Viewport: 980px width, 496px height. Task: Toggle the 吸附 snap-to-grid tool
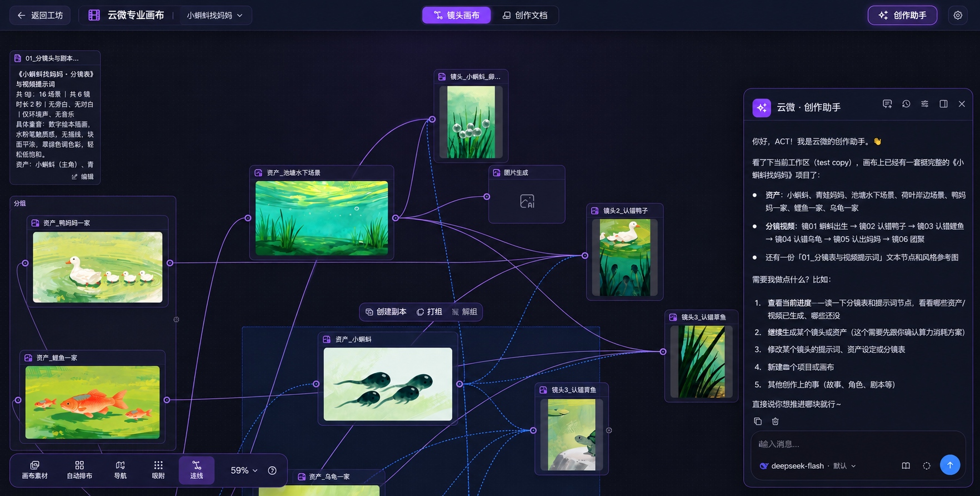click(158, 470)
